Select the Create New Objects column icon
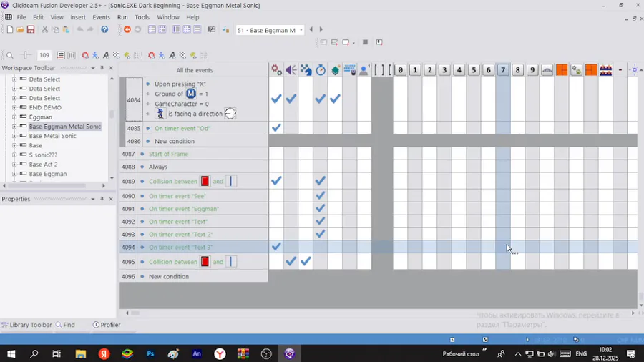 tap(335, 70)
